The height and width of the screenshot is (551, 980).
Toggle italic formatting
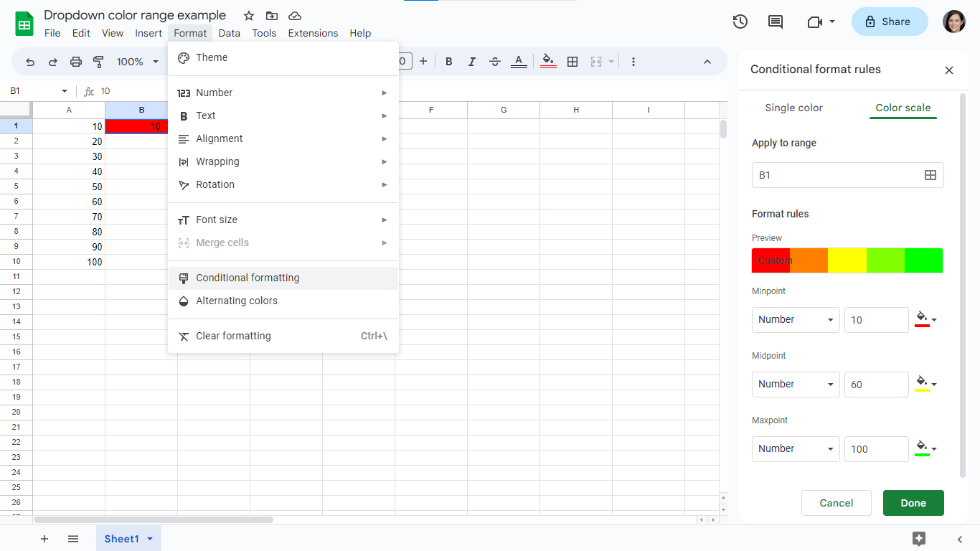(x=471, y=62)
